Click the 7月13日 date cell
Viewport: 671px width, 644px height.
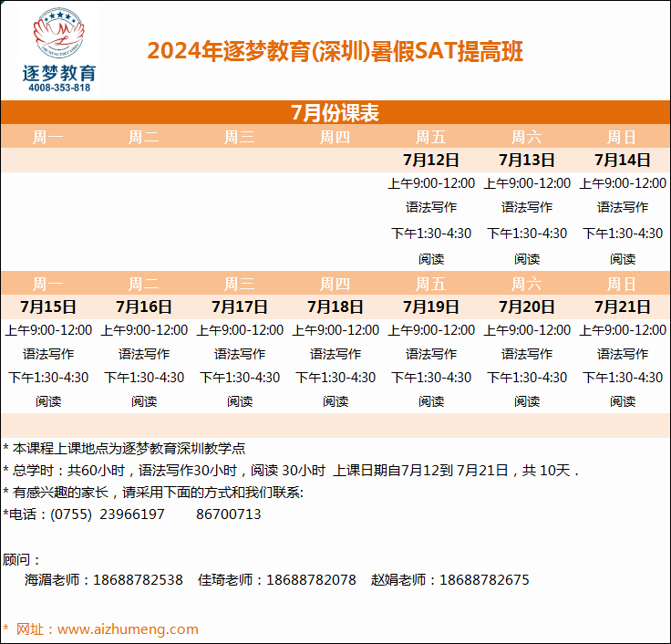527,161
